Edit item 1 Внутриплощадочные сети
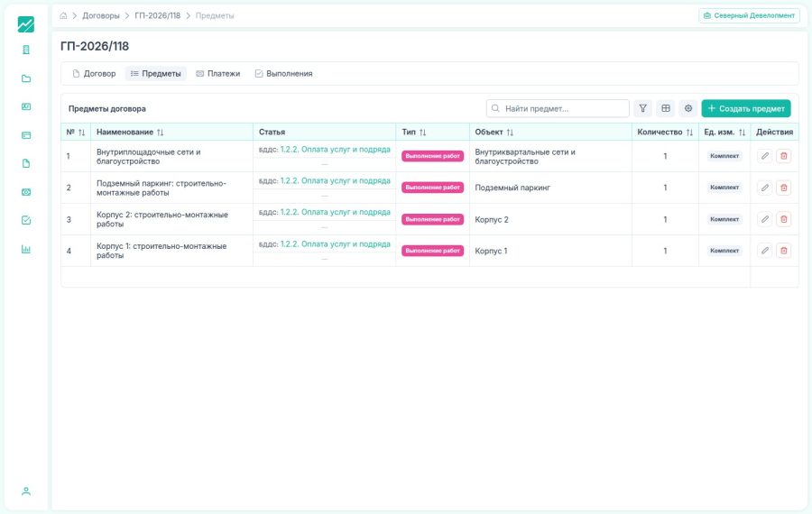Screen dimensions: 812x514 765,156
